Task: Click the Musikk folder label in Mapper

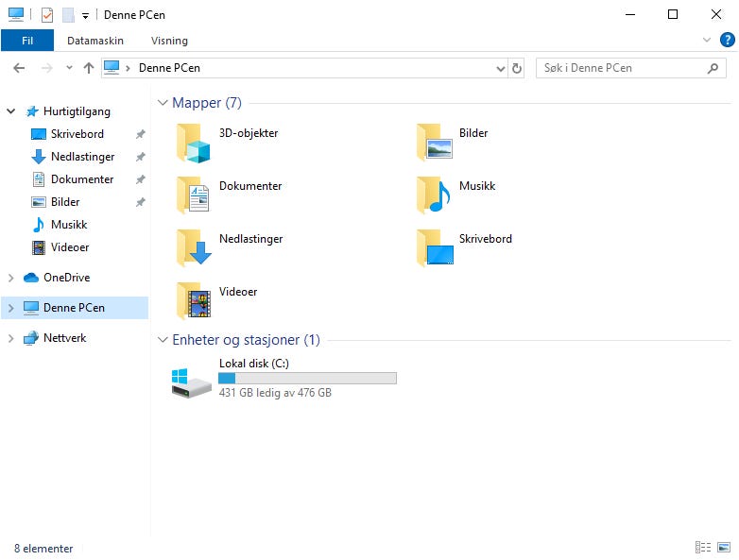Action: tap(477, 186)
